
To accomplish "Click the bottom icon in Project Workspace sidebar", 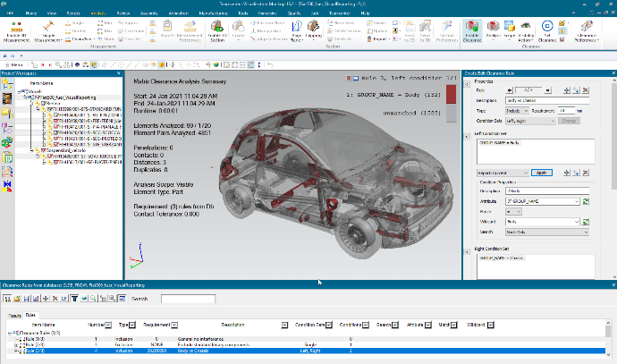I will [7, 186].
